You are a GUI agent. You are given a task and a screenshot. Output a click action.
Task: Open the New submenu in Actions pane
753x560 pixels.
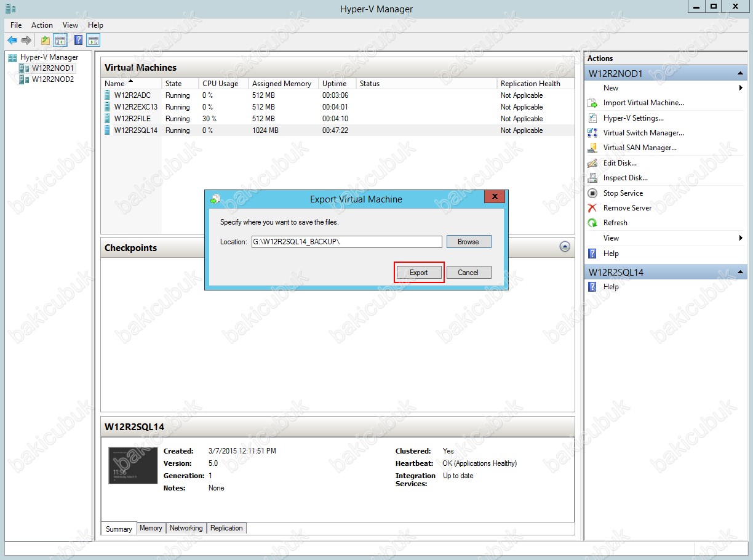[x=666, y=88]
